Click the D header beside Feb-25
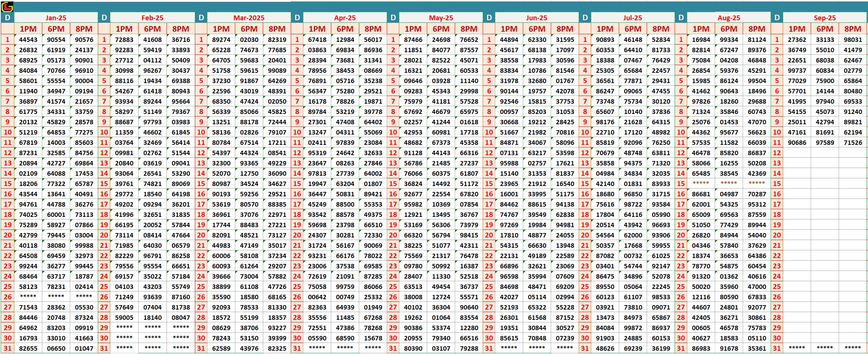 point(104,18)
